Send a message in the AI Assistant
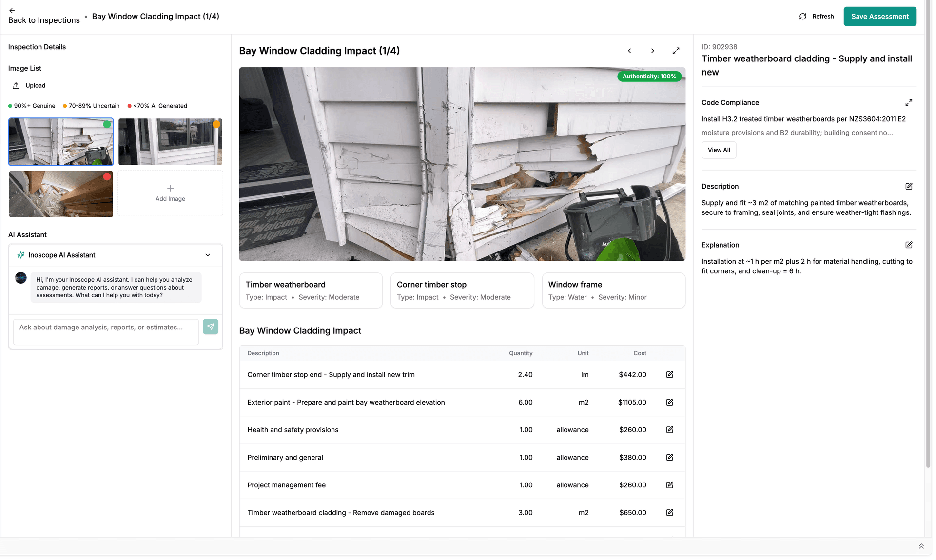The height and width of the screenshot is (560, 936). pyautogui.click(x=211, y=327)
